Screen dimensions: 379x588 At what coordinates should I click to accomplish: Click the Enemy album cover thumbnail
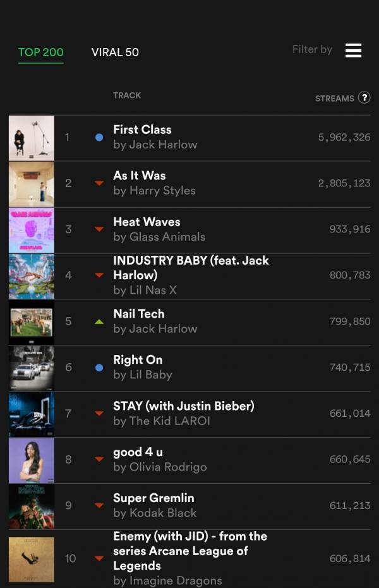click(32, 559)
